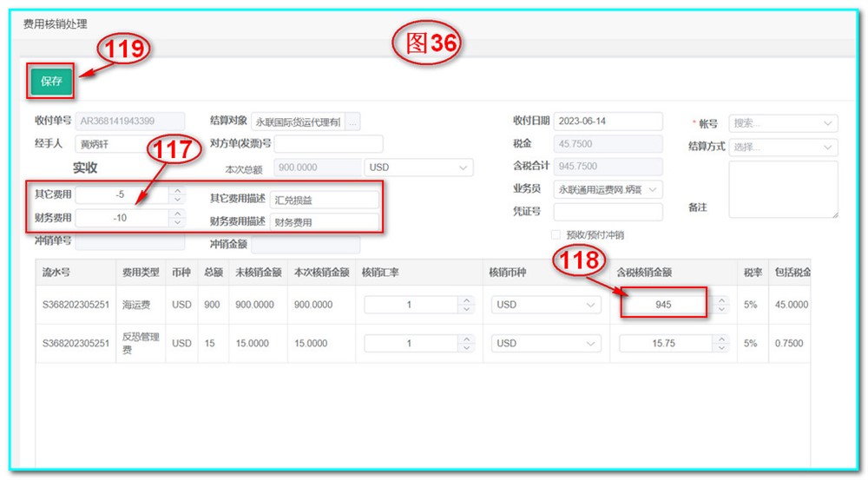This screenshot has width=868, height=480.
Task: Click the 含税合计 field 945.7500
Action: pyautogui.click(x=608, y=166)
